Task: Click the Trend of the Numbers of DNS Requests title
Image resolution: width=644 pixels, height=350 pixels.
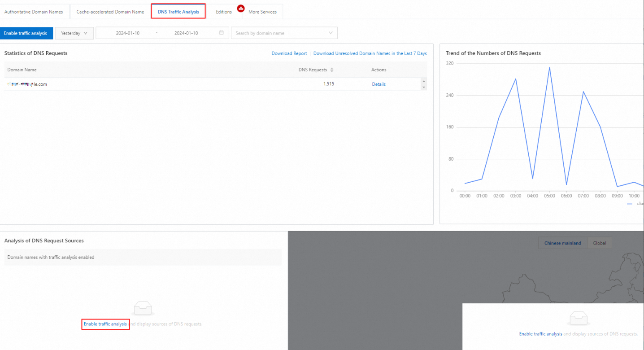Action: (x=493, y=53)
